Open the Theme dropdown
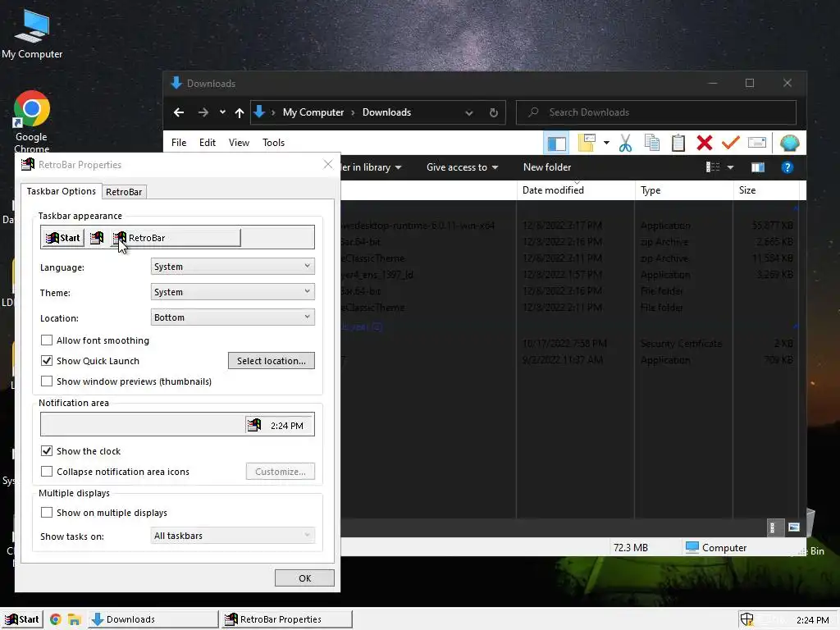Screen dimensions: 840x630 [x=232, y=292]
